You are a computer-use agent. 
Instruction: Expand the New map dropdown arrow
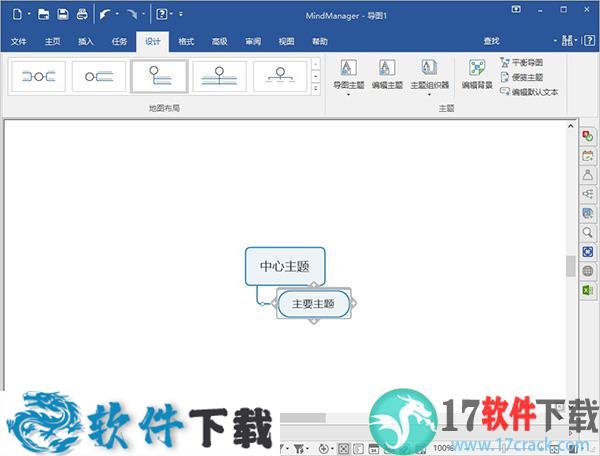coord(29,14)
